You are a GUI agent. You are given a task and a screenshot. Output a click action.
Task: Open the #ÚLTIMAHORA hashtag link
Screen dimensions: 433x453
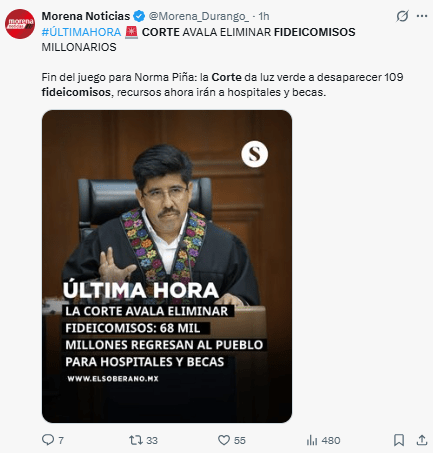[81, 32]
